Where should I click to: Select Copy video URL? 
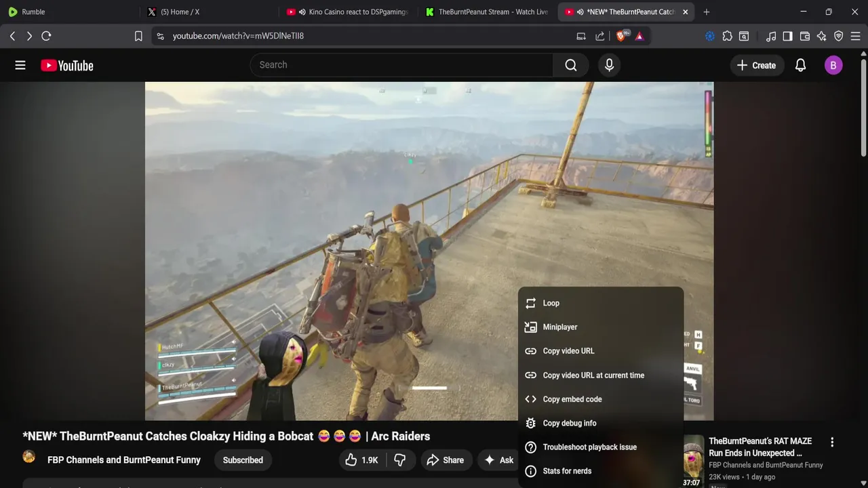pos(601,351)
